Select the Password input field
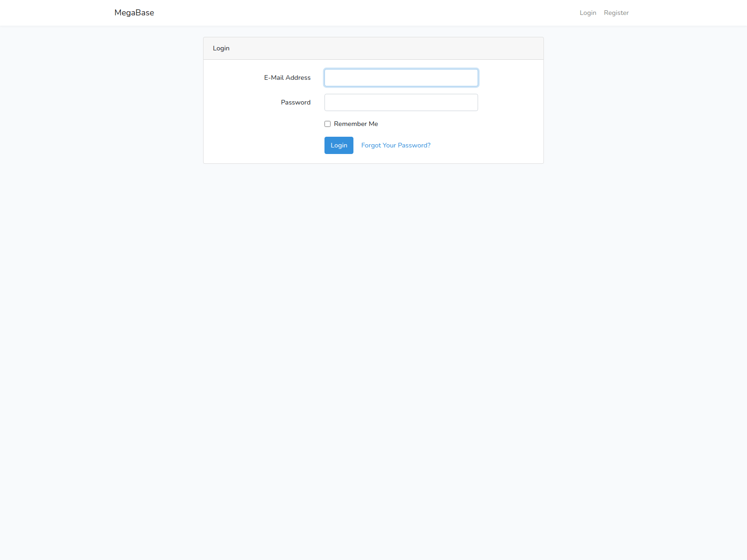 [401, 102]
